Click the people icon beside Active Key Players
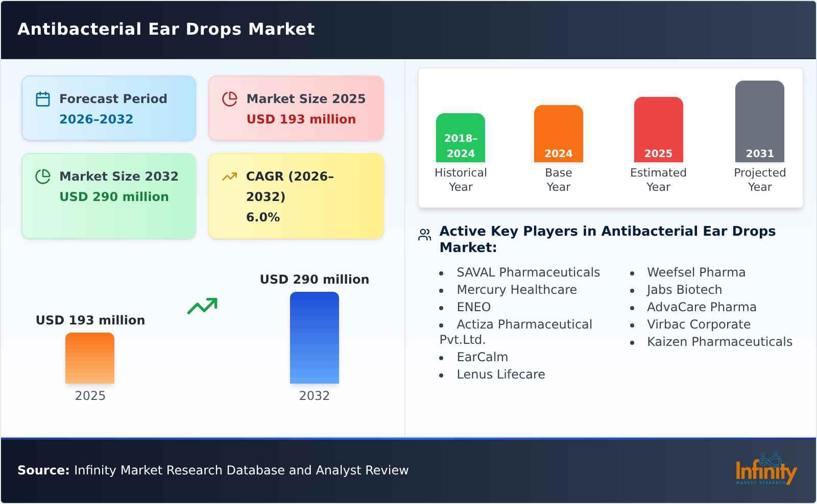Screen dimensions: 817x504 tap(425, 235)
